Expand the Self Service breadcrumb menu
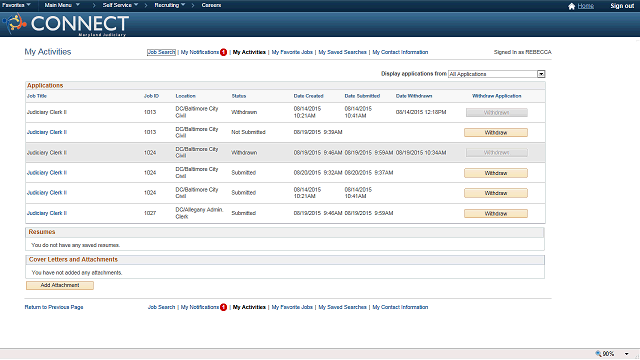This screenshot has width=640, height=360. click(120, 5)
